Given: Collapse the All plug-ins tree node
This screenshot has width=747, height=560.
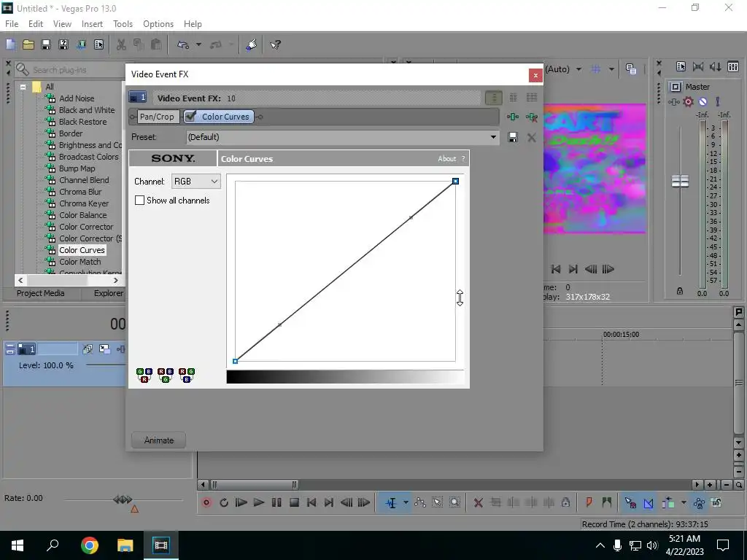Looking at the screenshot, I should coord(23,87).
